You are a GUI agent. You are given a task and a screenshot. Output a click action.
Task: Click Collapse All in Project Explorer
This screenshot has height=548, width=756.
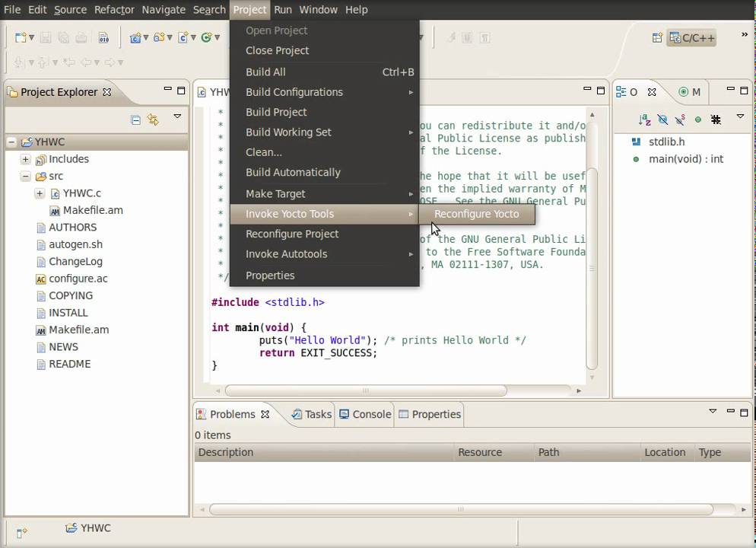pos(135,119)
